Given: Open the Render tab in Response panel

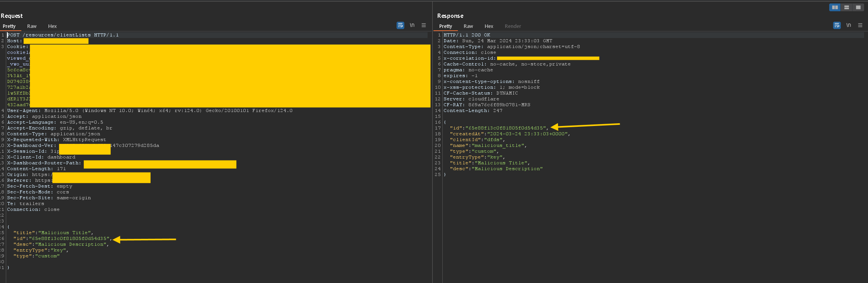Looking at the screenshot, I should 513,26.
